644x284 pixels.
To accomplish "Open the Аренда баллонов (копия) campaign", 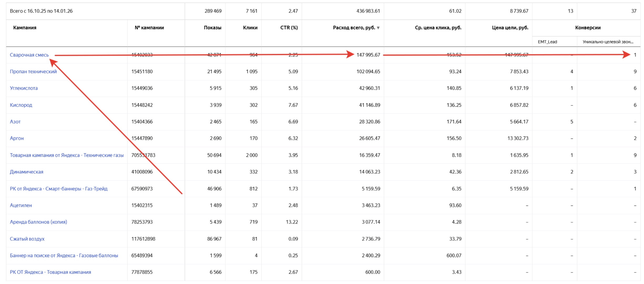I will click(x=38, y=222).
